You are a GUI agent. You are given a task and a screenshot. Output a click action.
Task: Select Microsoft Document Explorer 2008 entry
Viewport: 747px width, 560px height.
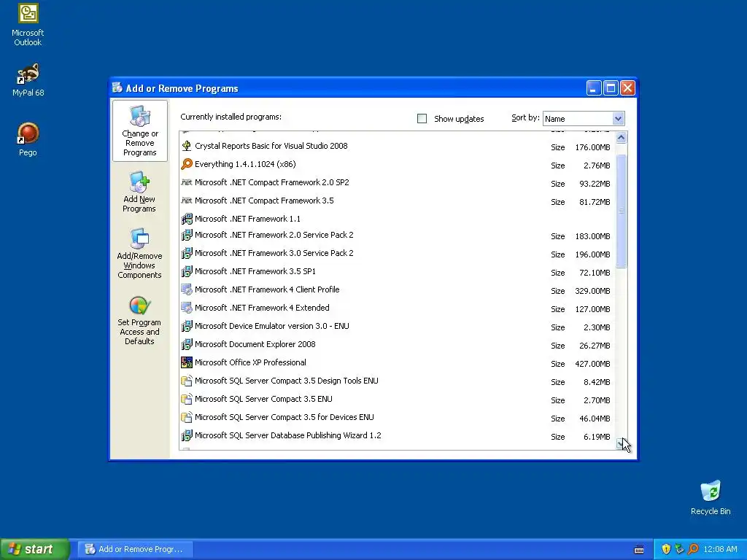click(398, 344)
